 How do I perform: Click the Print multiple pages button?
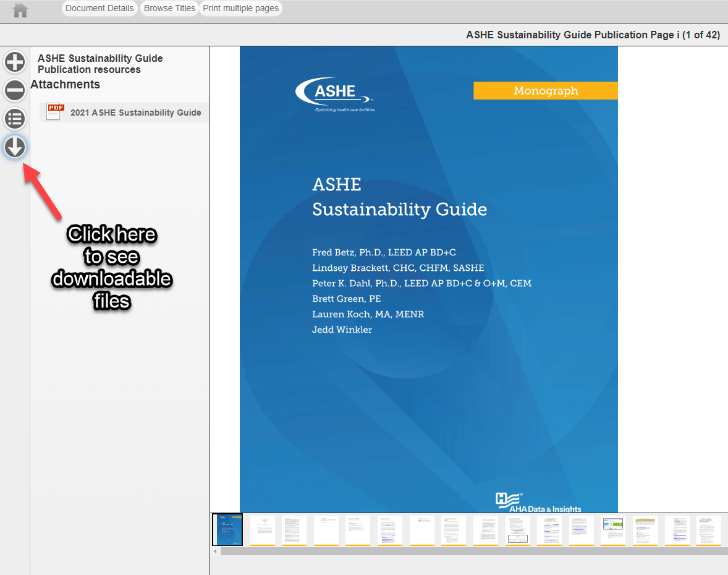(x=240, y=8)
